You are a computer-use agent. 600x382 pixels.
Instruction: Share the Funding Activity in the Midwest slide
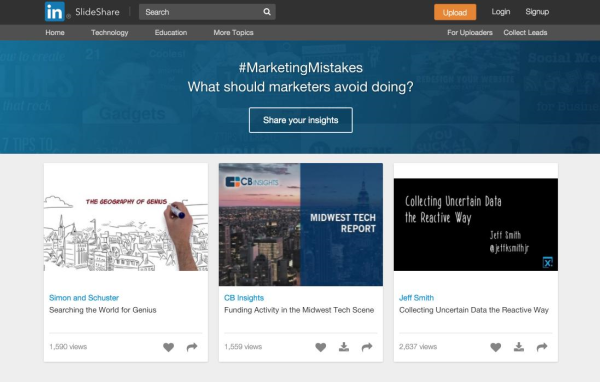(367, 347)
